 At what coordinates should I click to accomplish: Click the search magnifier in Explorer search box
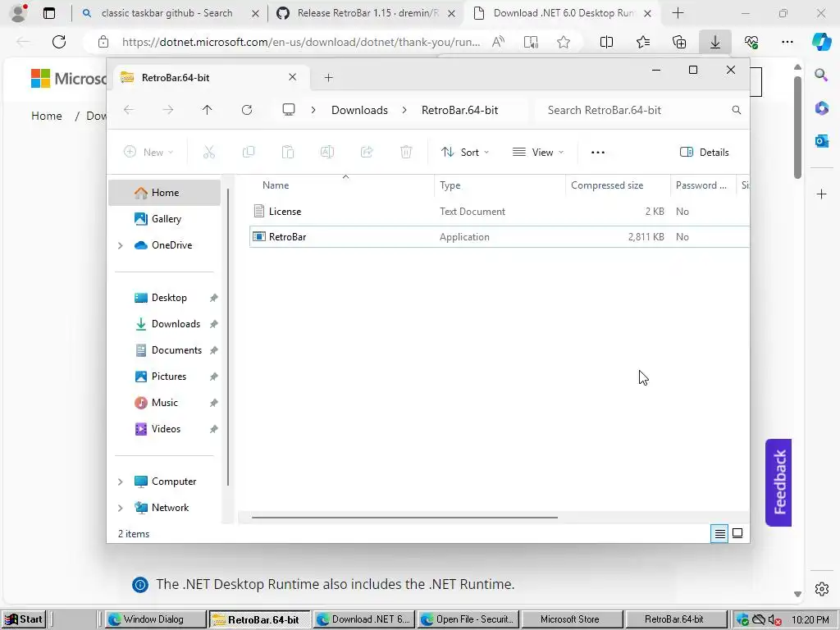click(x=737, y=110)
